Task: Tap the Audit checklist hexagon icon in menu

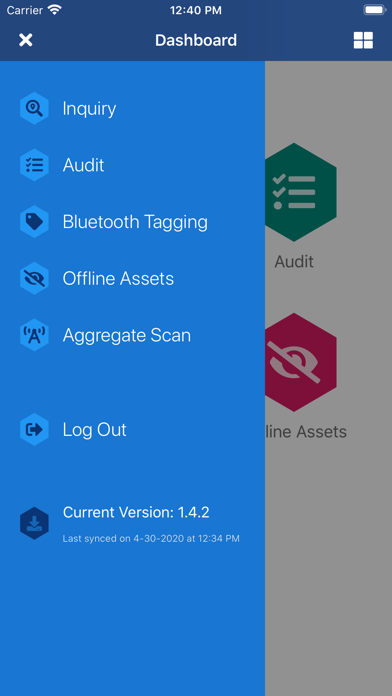Action: coord(34,165)
